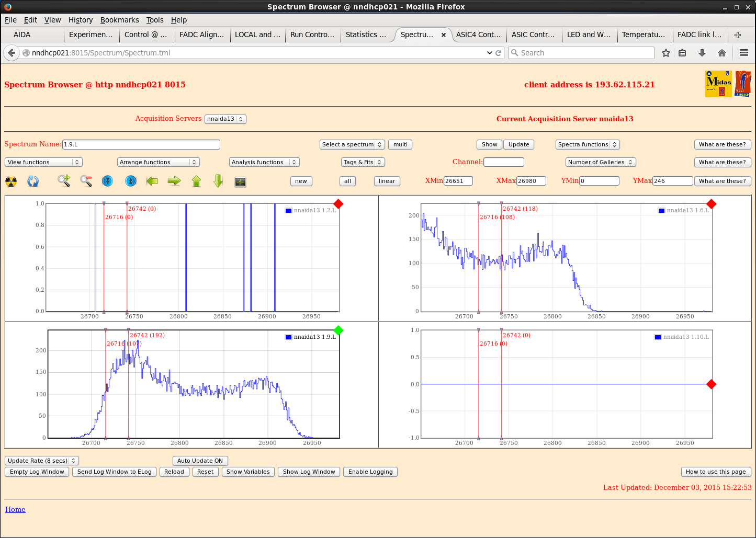756x538 pixels.
Task: Click the Midas logo icon
Action: tap(718, 84)
